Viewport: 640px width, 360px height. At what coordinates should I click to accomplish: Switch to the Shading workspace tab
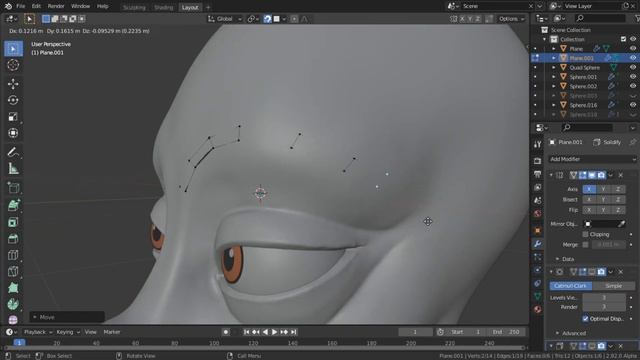164,7
